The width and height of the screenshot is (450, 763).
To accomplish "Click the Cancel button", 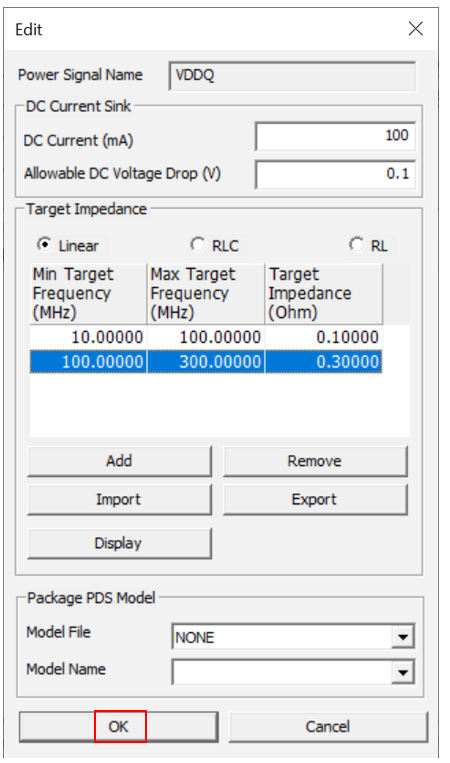I will [x=328, y=727].
